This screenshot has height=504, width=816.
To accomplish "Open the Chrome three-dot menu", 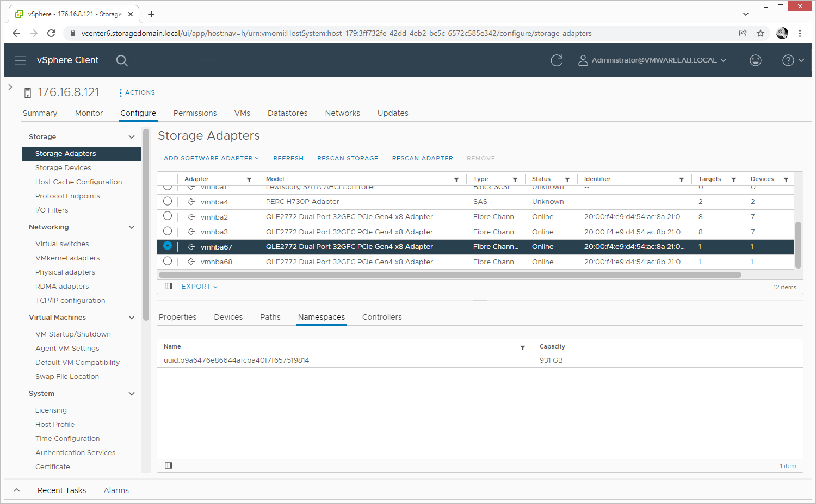I will (800, 33).
